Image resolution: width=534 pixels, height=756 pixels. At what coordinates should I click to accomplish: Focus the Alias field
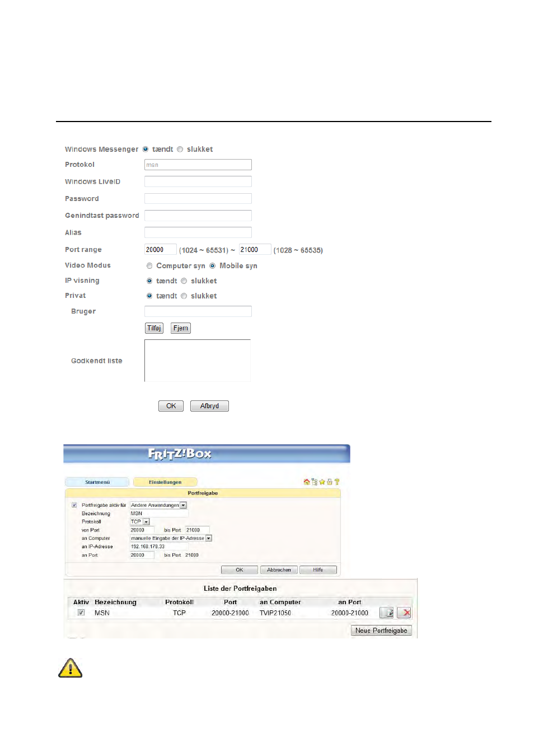(198, 232)
